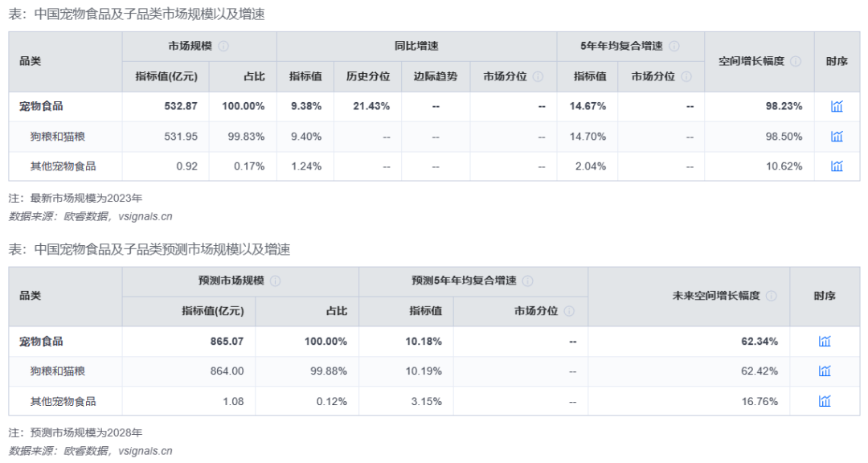Click info icon beside 未来空间增长幅度
This screenshot has width=868, height=463.
coord(771,296)
